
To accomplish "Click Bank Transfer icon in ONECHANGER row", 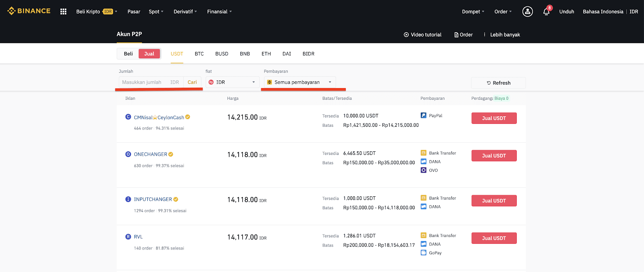I will pos(423,153).
